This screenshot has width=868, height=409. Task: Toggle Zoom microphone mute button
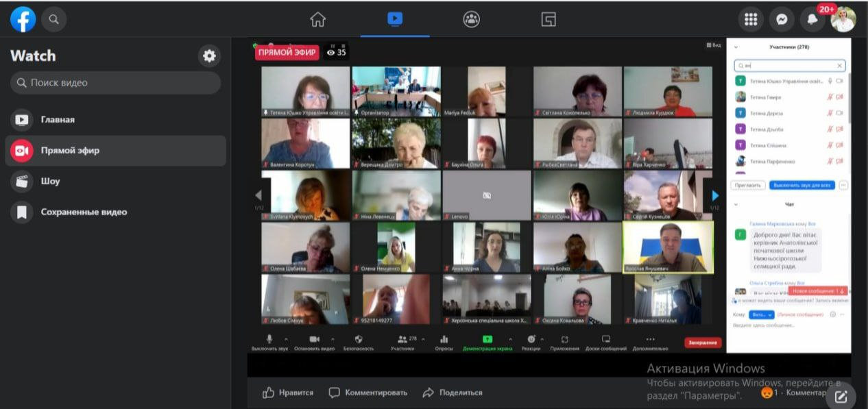[x=269, y=340]
